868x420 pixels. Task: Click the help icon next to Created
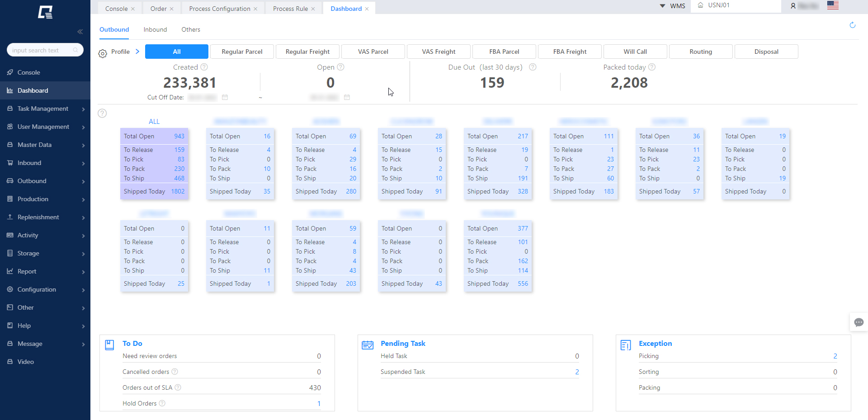204,67
